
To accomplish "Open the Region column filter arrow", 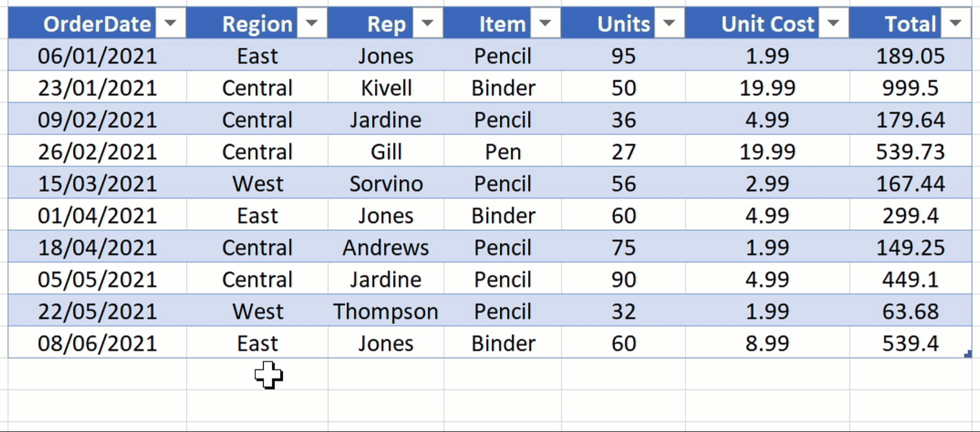I will point(311,23).
